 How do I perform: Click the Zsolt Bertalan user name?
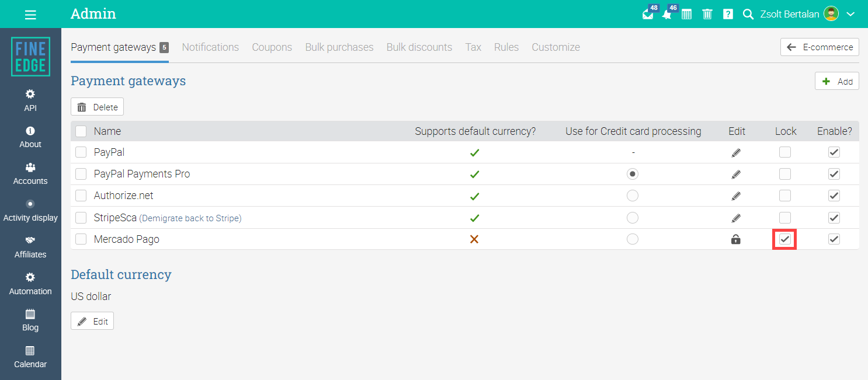789,15
